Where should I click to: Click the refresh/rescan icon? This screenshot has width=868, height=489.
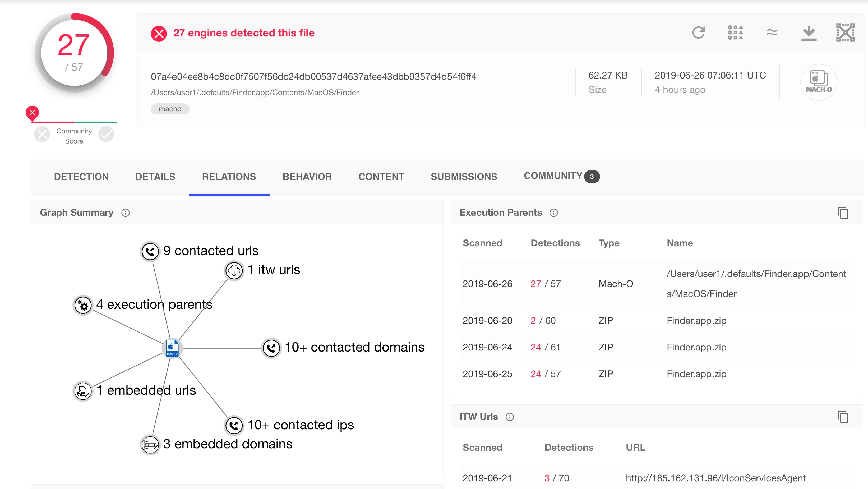click(699, 32)
